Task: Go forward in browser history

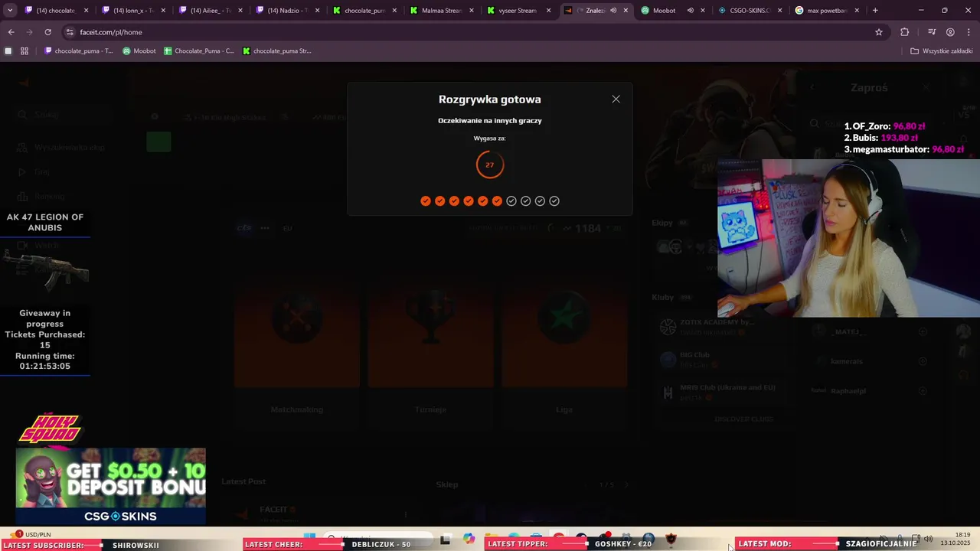Action: (29, 32)
